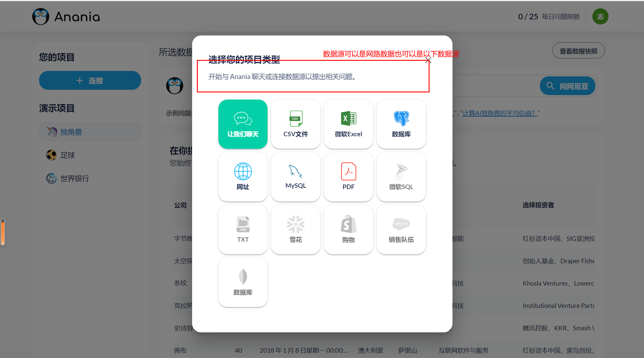Choose the TXT file option
Viewport: 644px width, 358px height.
click(x=243, y=230)
